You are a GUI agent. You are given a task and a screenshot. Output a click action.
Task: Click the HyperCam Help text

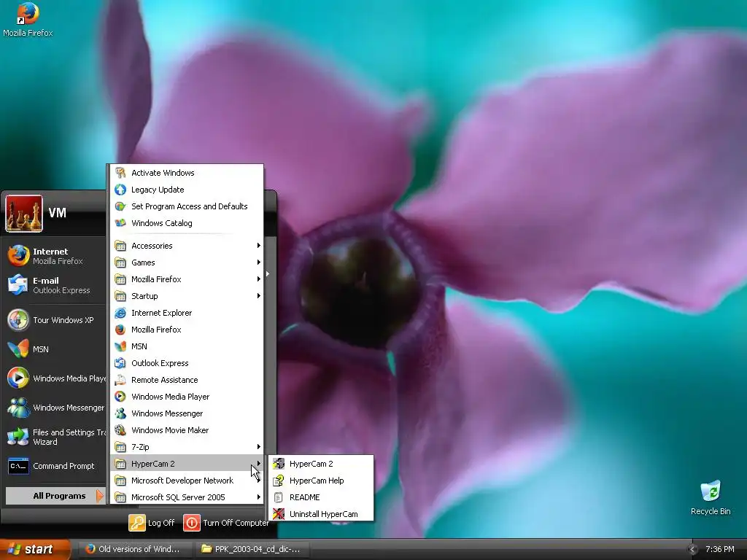[317, 481]
